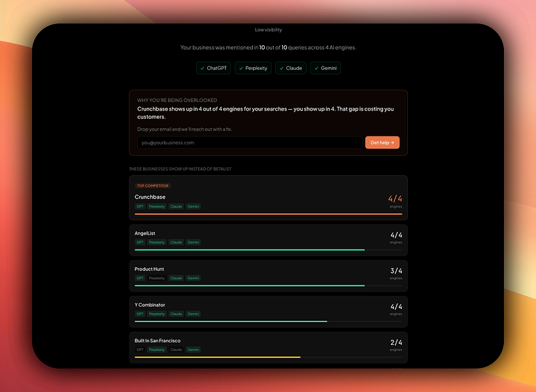
Task: Click the ChatGPT engine chip
Action: pos(213,68)
